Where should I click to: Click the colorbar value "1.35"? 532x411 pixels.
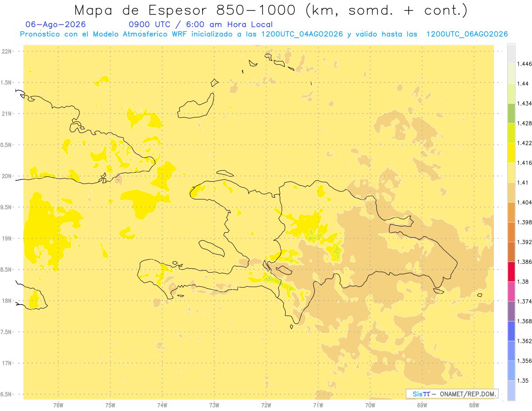tap(522, 381)
